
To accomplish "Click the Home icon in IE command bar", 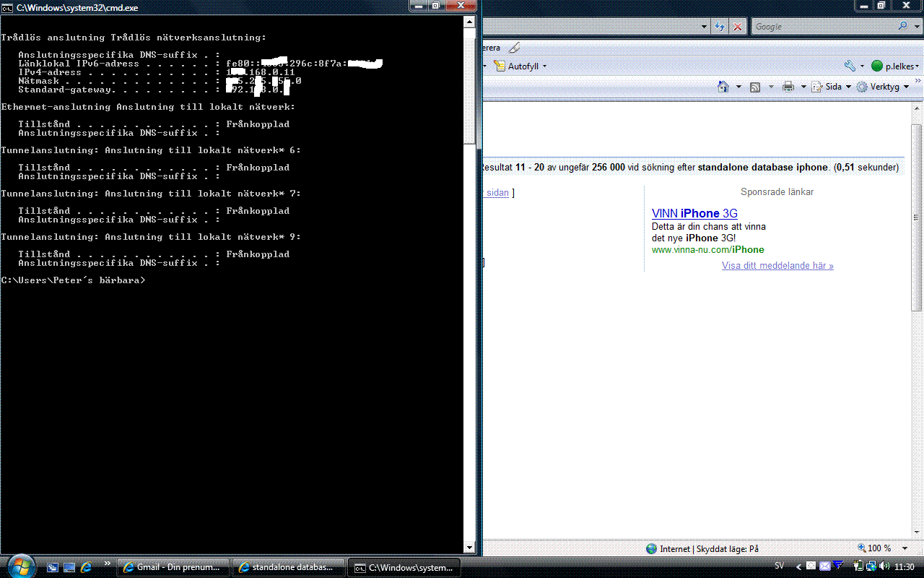I will [x=723, y=87].
